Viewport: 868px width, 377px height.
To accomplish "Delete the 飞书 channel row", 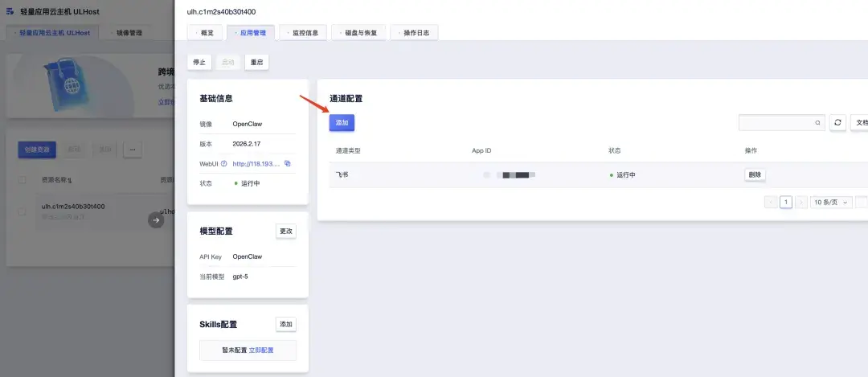I will [x=755, y=175].
